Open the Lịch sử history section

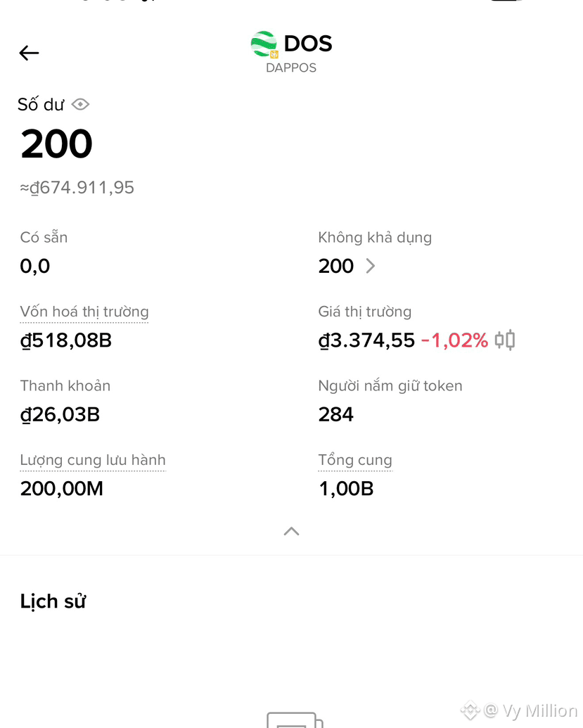coord(53,601)
